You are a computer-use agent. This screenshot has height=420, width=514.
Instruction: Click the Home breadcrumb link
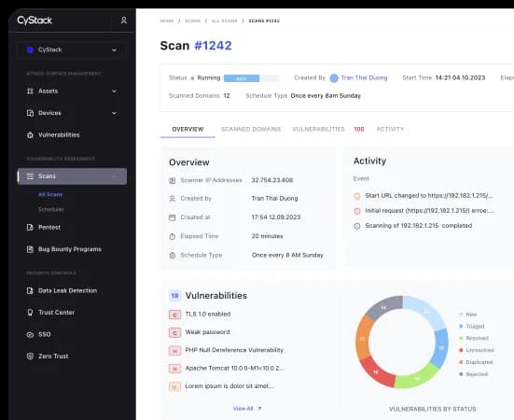point(167,21)
